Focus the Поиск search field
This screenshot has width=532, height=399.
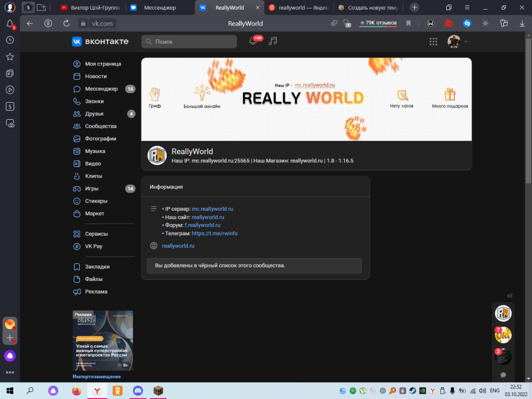[x=189, y=41]
